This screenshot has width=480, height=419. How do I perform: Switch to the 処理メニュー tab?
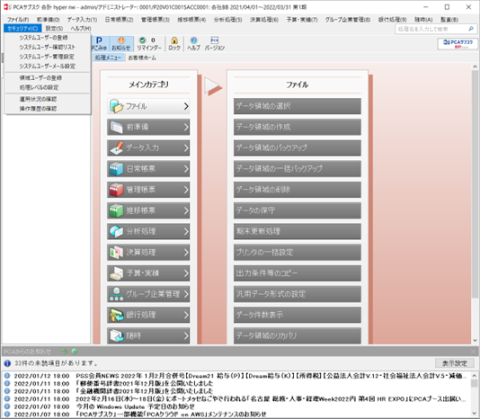point(108,58)
